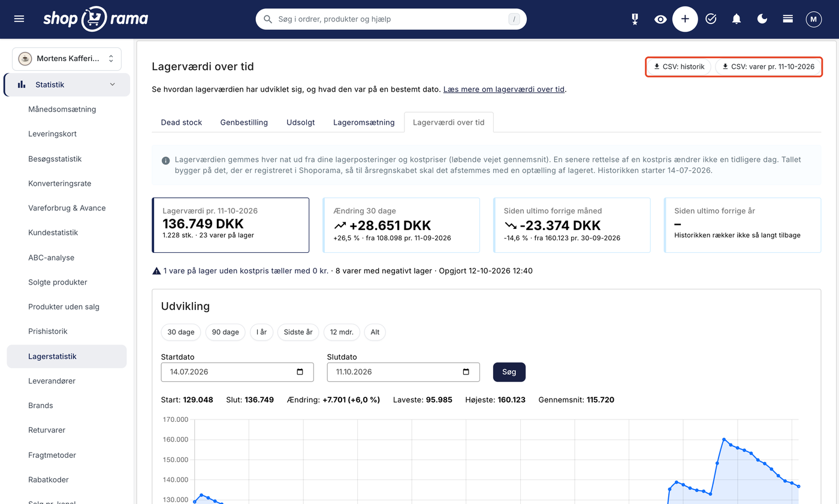
Task: Select the Lagerværdi pr. 11-10-2026 card
Action: (231, 225)
